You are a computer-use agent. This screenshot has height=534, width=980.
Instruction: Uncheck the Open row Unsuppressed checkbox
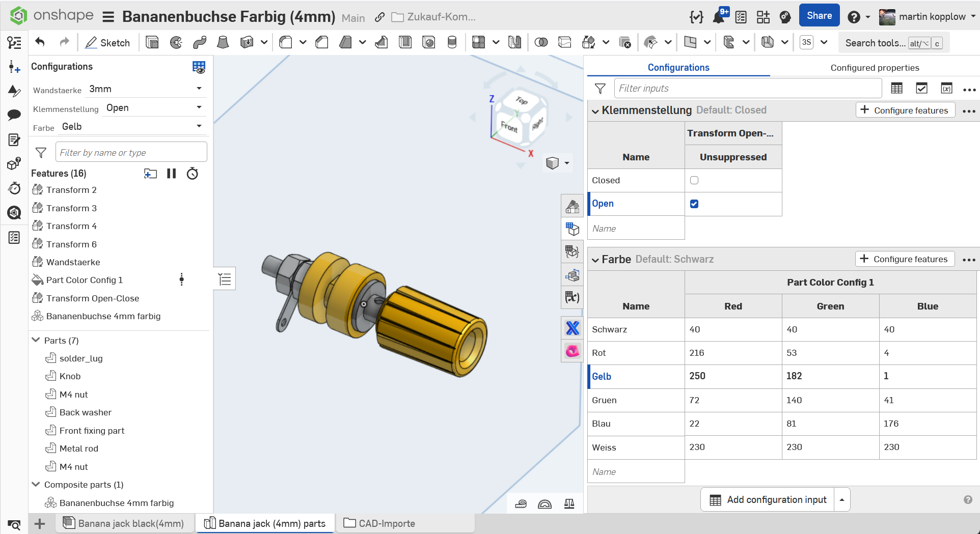[694, 204]
